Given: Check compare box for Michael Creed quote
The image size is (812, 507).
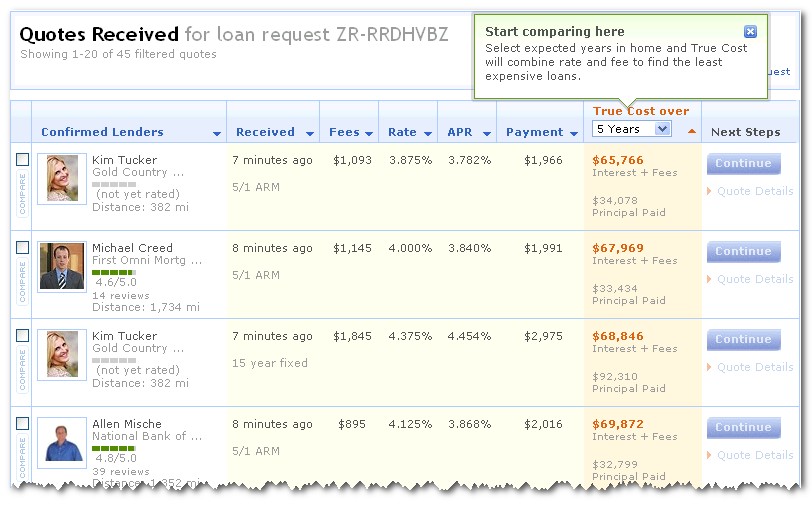Looking at the screenshot, I should pos(22,248).
